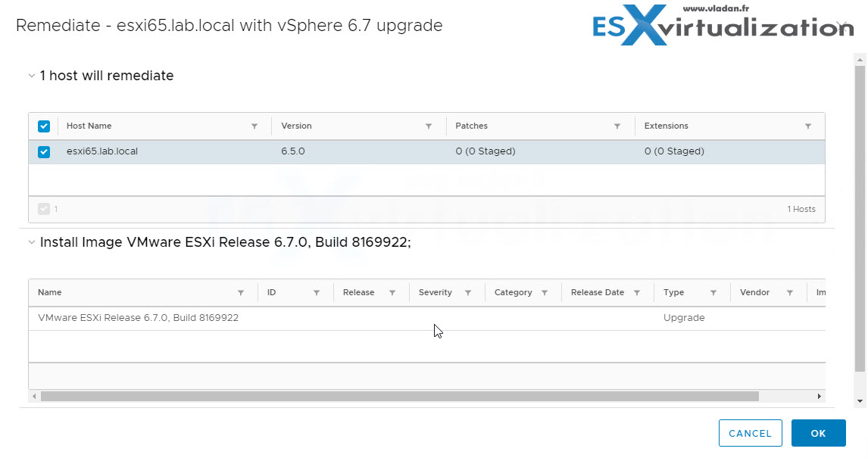Sort by the Host Name column header
Image resolution: width=868 pixels, height=461 pixels.
89,126
